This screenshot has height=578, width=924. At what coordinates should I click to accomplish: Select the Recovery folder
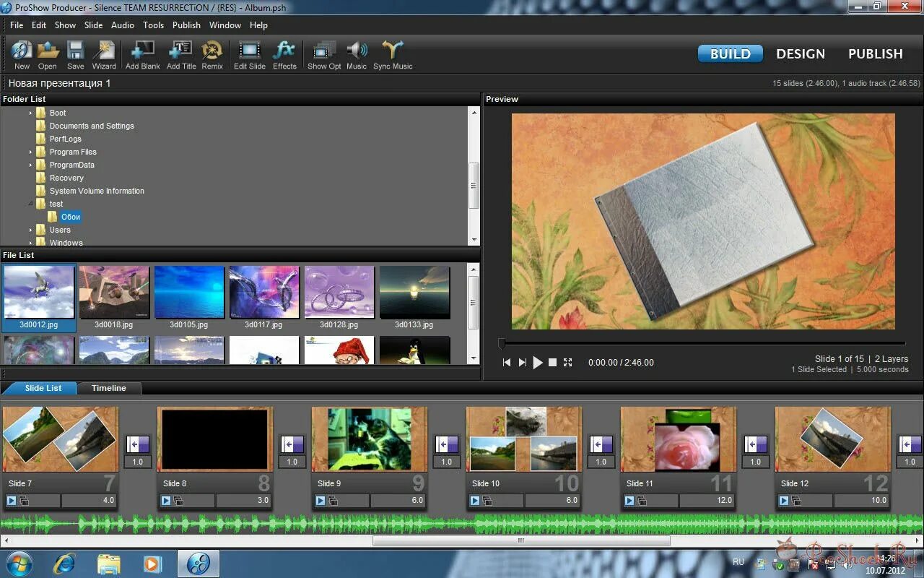[x=66, y=178]
